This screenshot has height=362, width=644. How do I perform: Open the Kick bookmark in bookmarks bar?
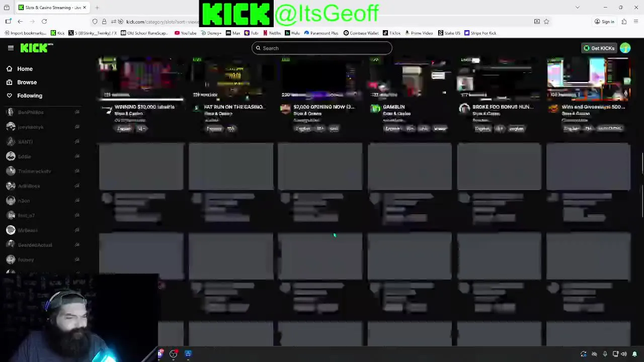pyautogui.click(x=58, y=33)
